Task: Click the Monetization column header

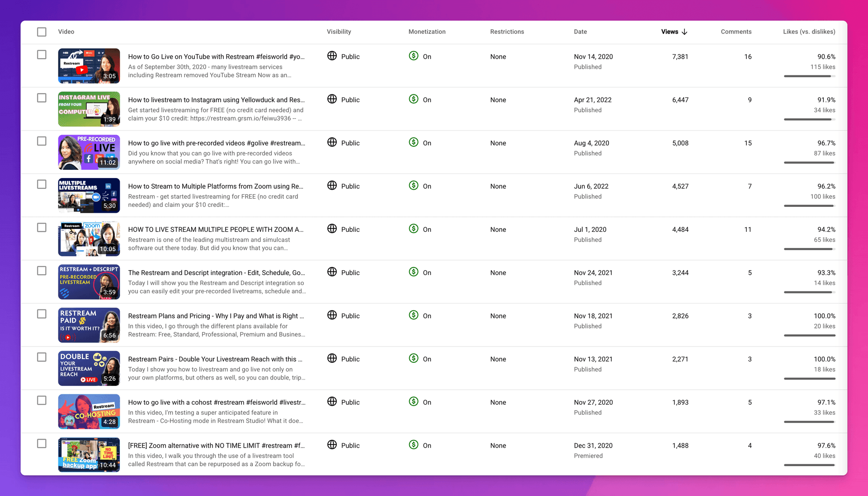Action: click(427, 32)
